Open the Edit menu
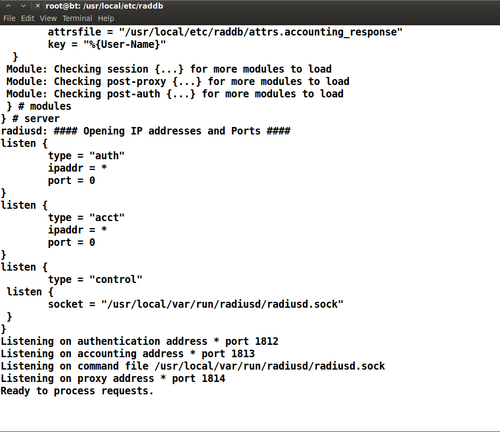 coord(28,18)
